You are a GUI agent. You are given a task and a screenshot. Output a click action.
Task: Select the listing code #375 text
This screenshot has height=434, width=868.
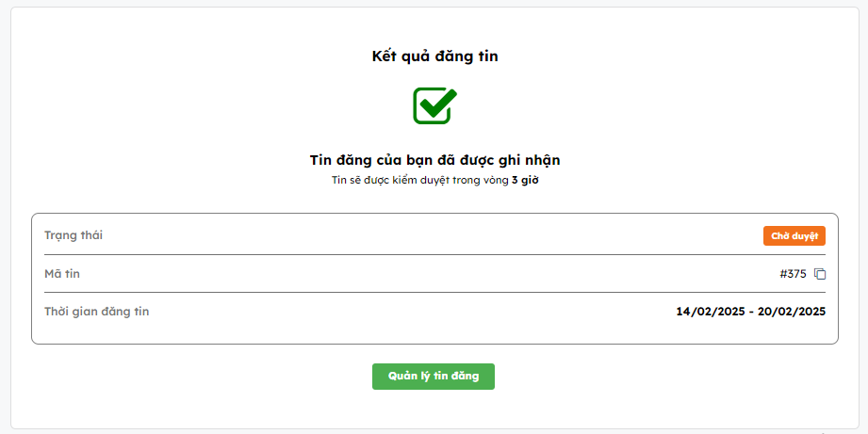point(793,274)
